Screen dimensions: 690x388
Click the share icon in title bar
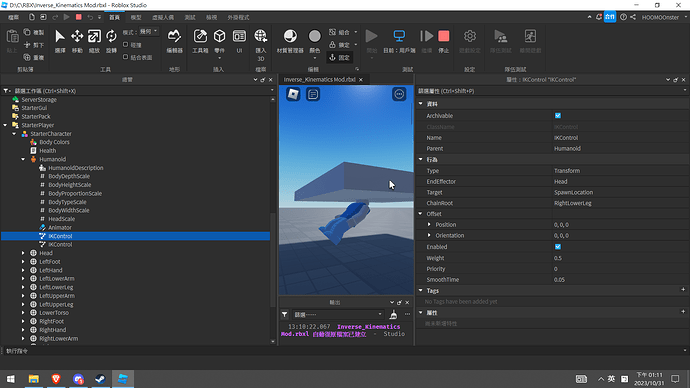click(x=633, y=17)
